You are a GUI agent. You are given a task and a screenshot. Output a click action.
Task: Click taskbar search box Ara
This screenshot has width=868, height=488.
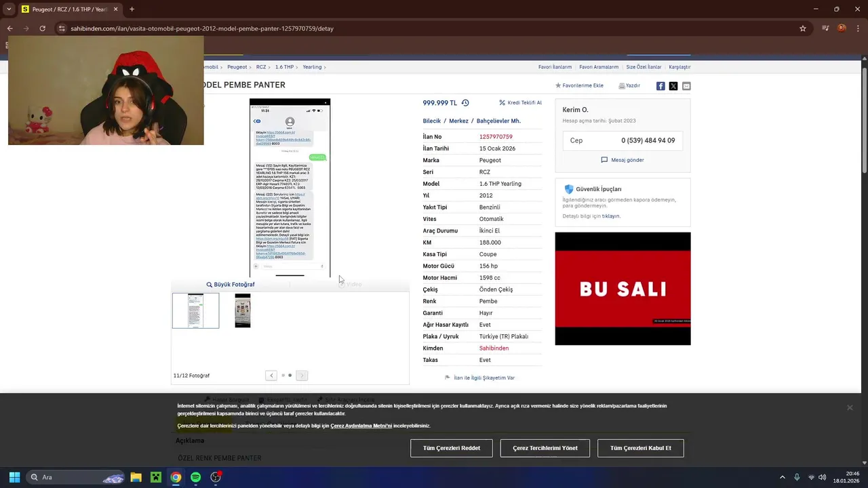tap(76, 477)
